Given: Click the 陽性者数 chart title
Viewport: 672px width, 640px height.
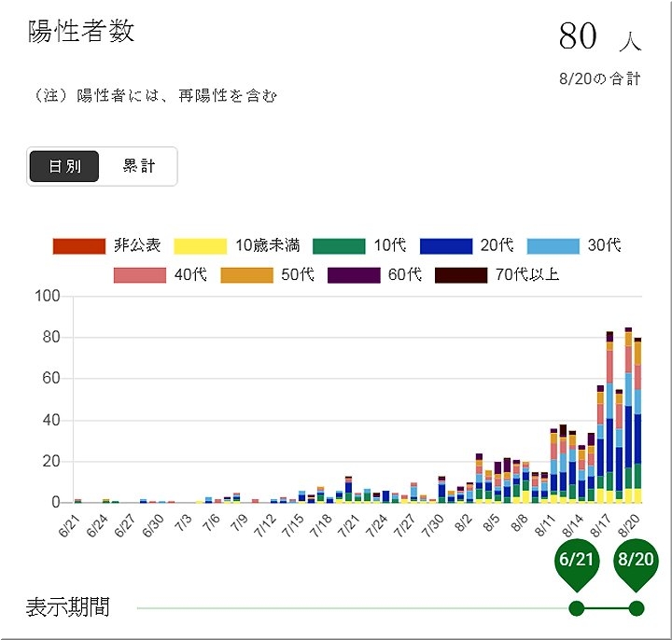Looking at the screenshot, I should pos(82,31).
